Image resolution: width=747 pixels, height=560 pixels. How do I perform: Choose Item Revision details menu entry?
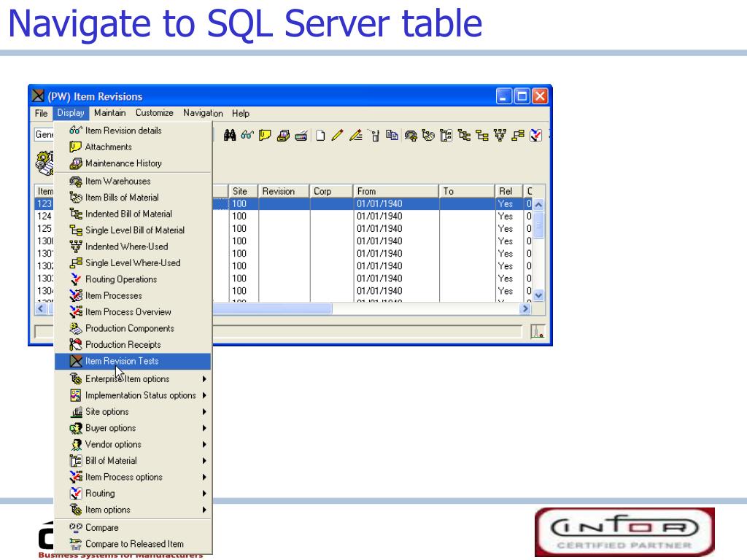point(133,131)
